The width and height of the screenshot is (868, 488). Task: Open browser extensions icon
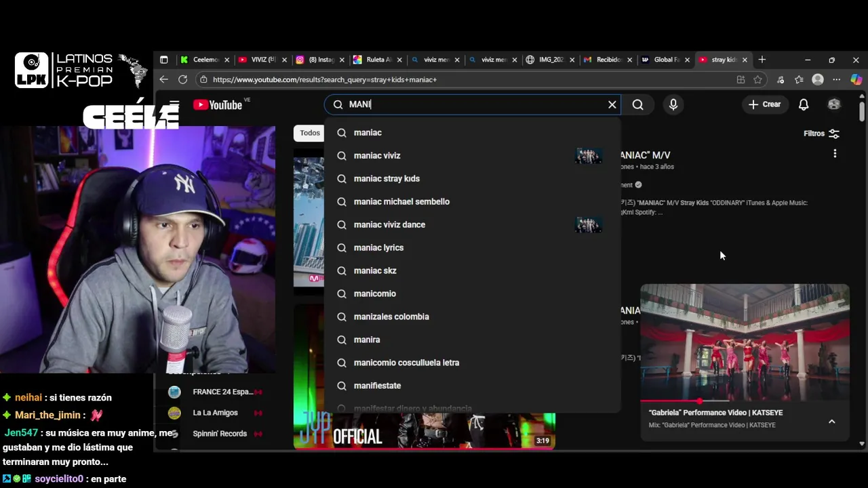pos(781,79)
